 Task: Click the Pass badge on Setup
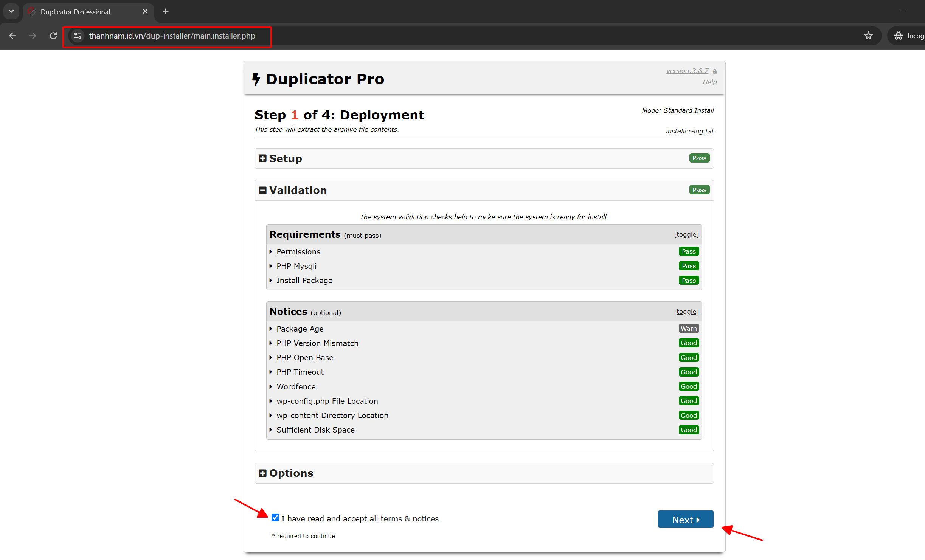point(699,158)
